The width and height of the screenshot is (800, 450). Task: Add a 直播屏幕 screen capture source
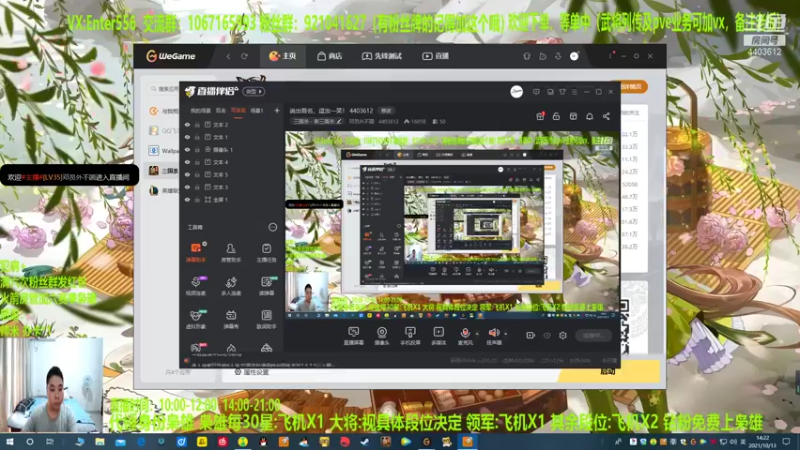[x=354, y=336]
